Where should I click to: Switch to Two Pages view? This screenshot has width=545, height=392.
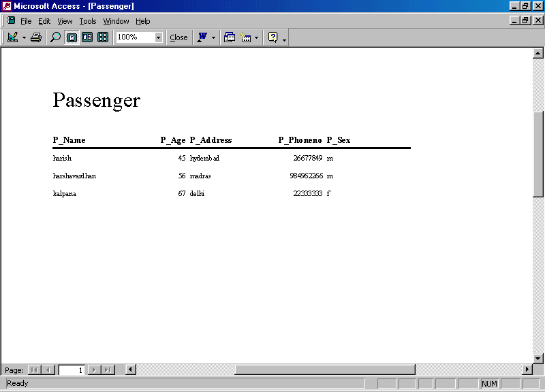[87, 37]
